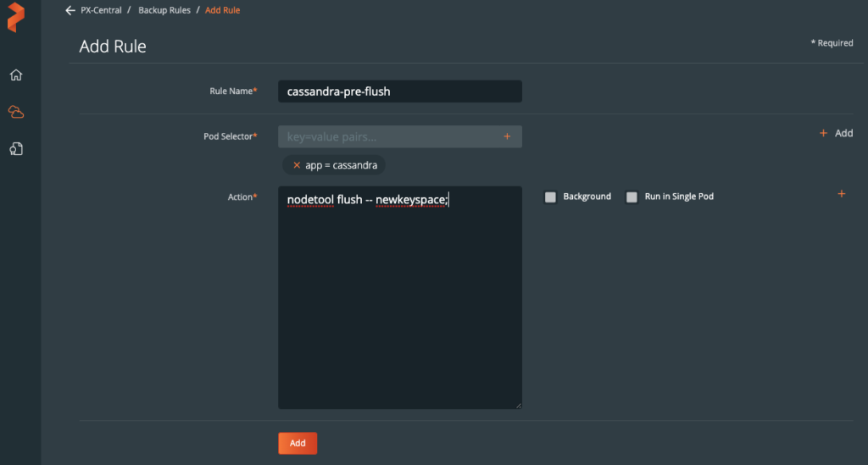Remove the app = cassandra tag
Image resolution: width=868 pixels, height=465 pixels.
[296, 166]
